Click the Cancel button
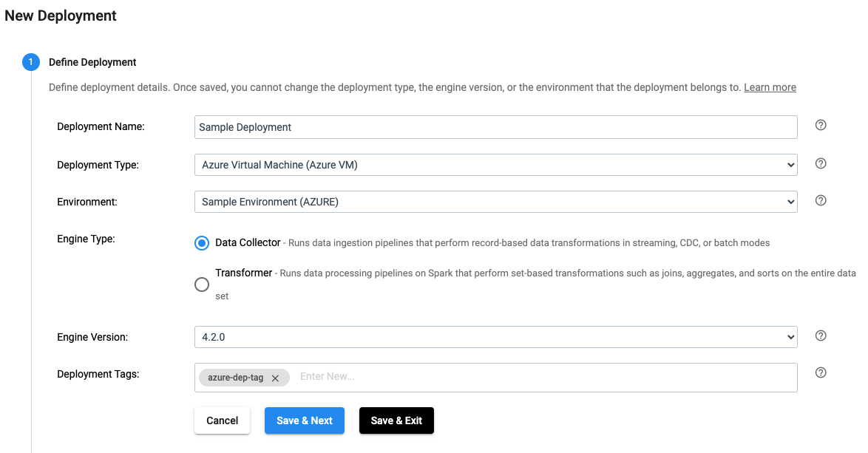Viewport: 868px width, 453px height. [222, 420]
